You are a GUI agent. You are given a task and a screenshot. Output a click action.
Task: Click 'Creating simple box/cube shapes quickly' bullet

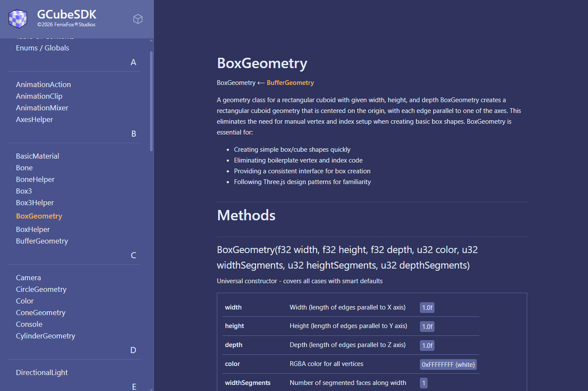pos(292,149)
